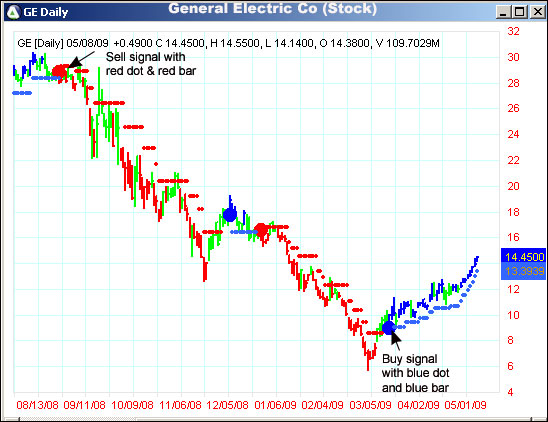The image size is (548, 422).
Task: Click the 12/05/08 date axis label
Action: pos(228,405)
